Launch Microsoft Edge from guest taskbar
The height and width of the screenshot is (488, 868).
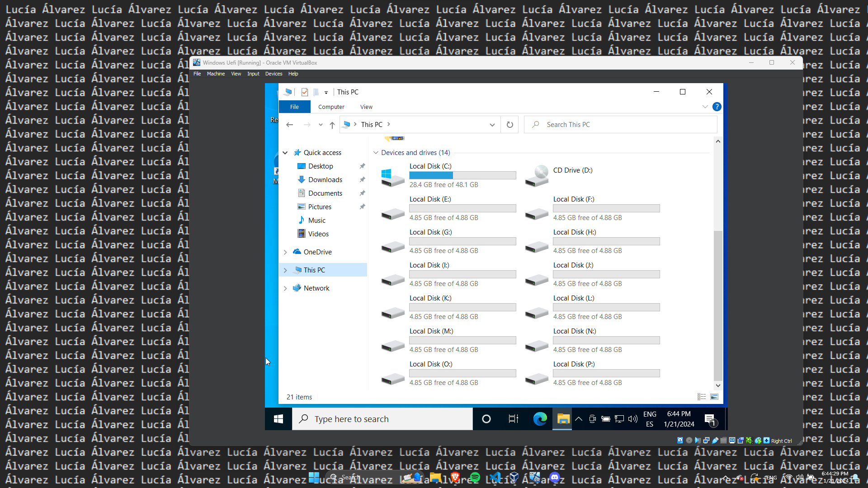coord(540,419)
